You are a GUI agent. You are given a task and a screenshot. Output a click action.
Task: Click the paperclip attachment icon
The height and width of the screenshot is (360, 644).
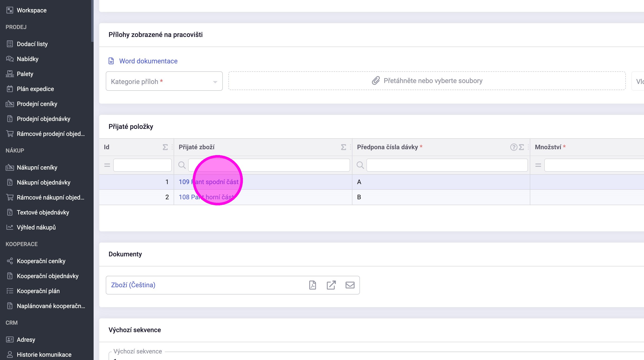[376, 81]
